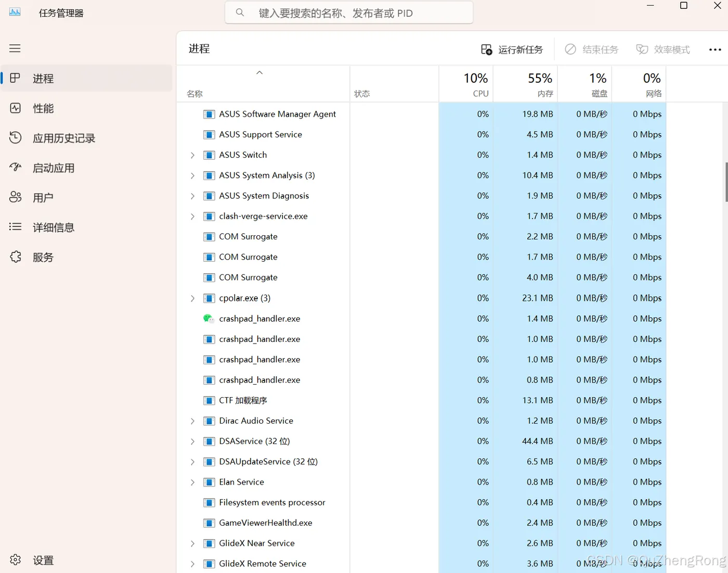The image size is (728, 573).
Task: Open the 应用历史记录 page
Action: pos(87,138)
